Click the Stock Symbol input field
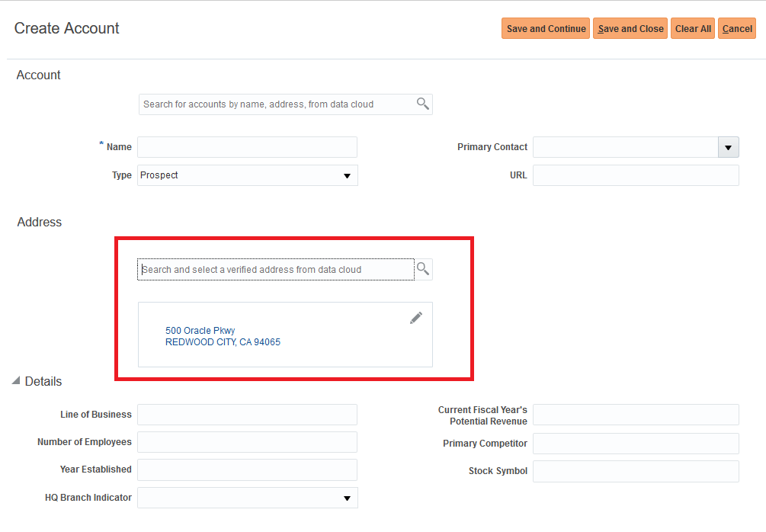766x532 pixels. coord(636,471)
